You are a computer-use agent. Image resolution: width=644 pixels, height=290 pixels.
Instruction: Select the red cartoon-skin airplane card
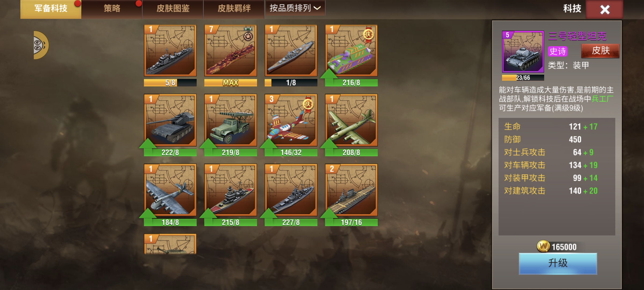click(x=291, y=120)
